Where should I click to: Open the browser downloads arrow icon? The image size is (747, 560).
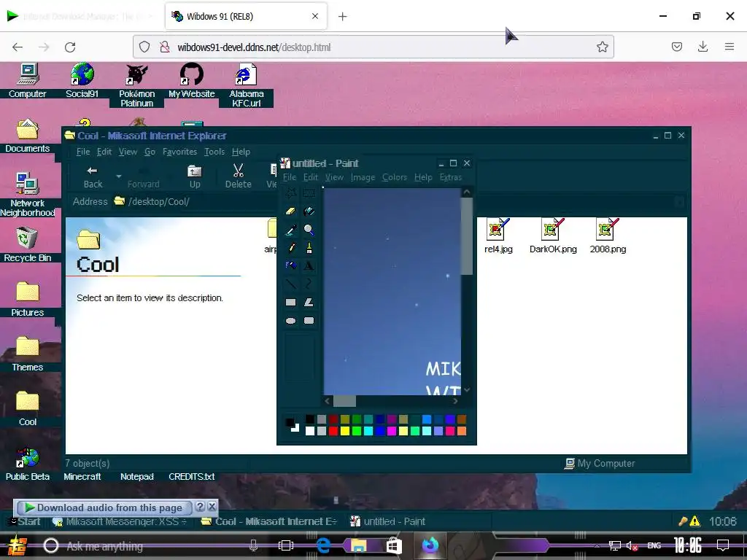(703, 47)
